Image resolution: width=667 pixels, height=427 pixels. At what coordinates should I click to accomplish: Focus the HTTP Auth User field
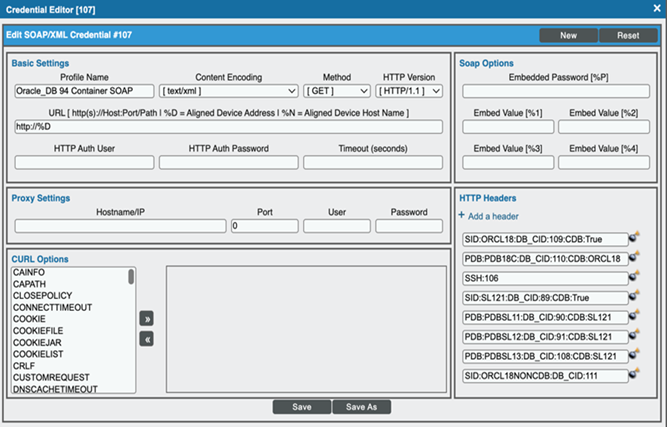(x=84, y=162)
